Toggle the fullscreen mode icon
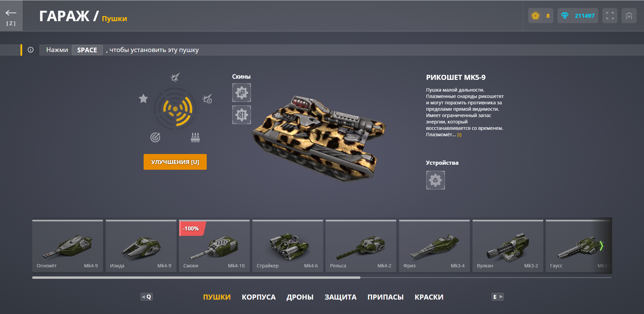Screen dimensions: 644x314 (610, 16)
